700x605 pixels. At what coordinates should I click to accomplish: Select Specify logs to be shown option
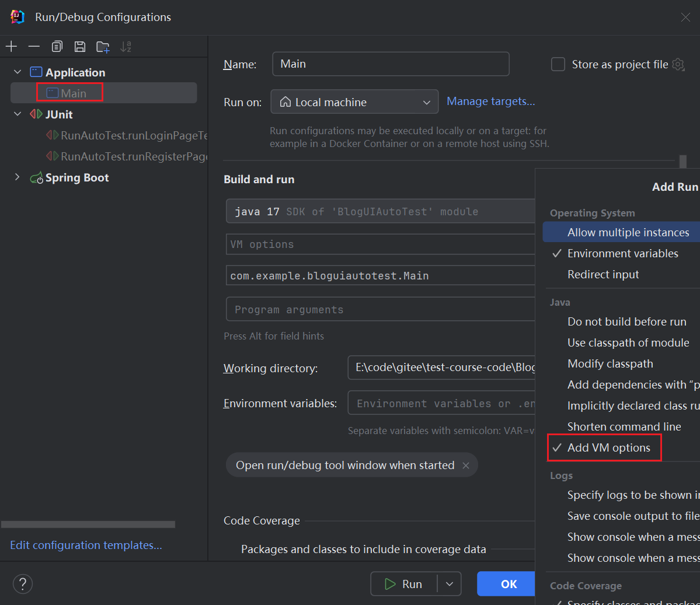tap(621, 495)
